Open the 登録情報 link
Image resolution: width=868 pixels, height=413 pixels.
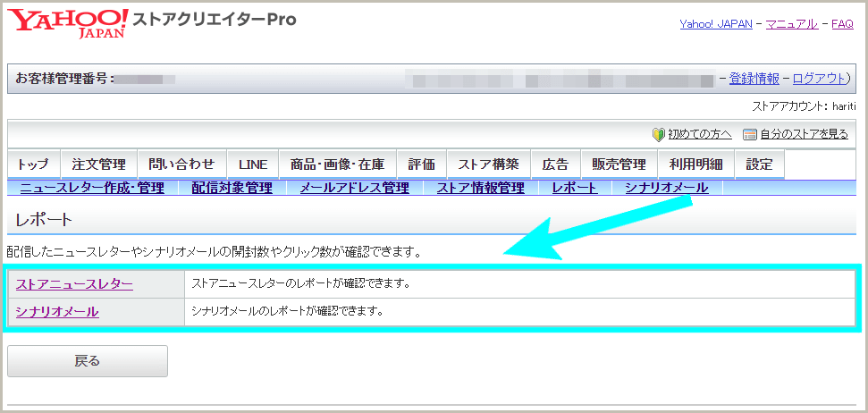pos(754,78)
